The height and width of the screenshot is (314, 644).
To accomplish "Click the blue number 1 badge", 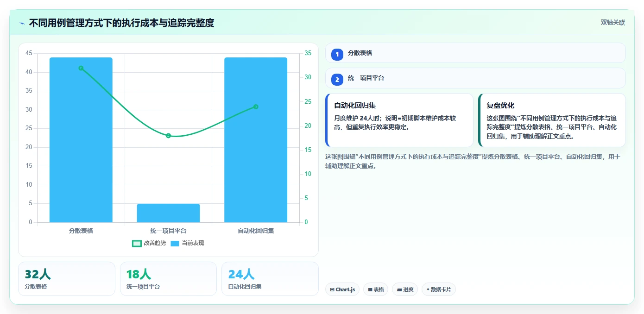I will click(337, 54).
